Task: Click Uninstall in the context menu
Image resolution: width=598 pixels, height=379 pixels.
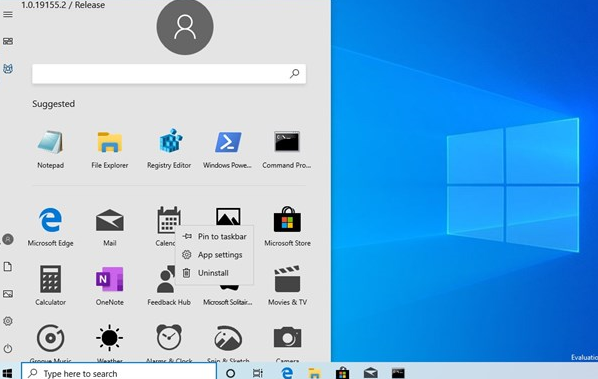Action: tap(214, 273)
